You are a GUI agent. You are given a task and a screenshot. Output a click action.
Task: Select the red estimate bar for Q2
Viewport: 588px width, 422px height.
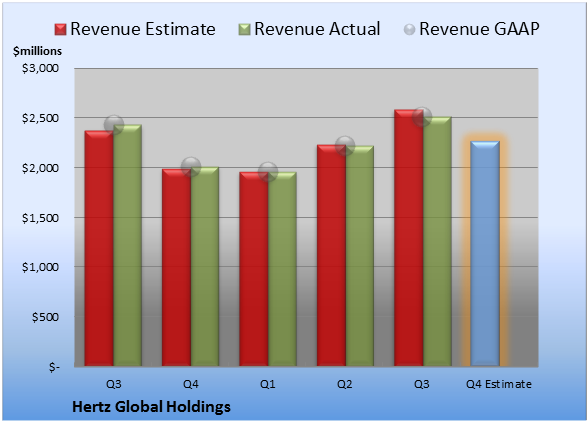click(332, 255)
